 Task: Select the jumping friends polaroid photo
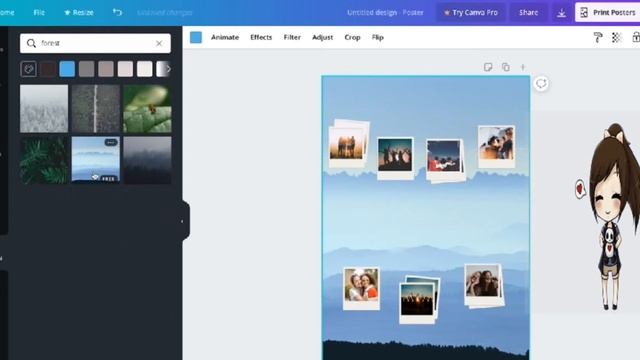pyautogui.click(x=395, y=158)
